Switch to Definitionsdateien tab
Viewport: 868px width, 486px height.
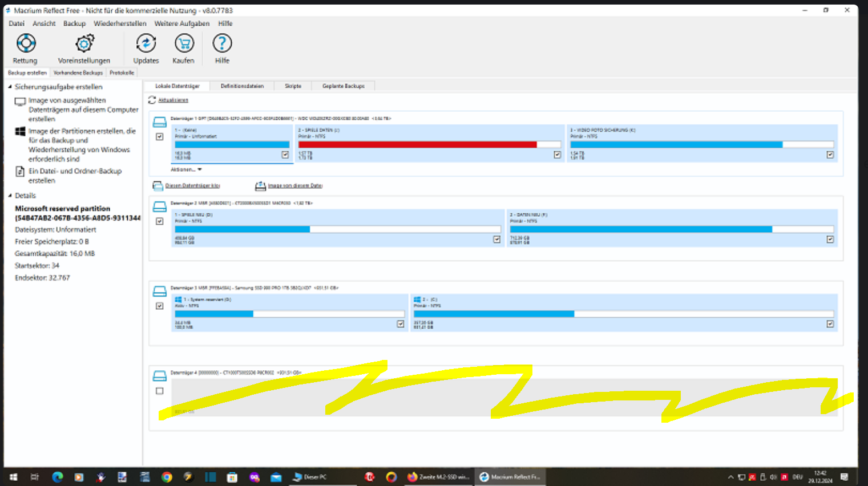(x=242, y=86)
